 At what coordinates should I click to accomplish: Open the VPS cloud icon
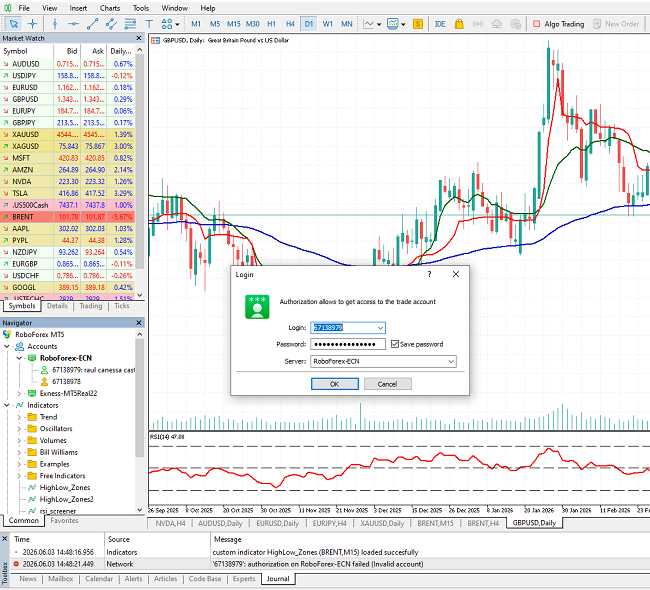pos(497,24)
